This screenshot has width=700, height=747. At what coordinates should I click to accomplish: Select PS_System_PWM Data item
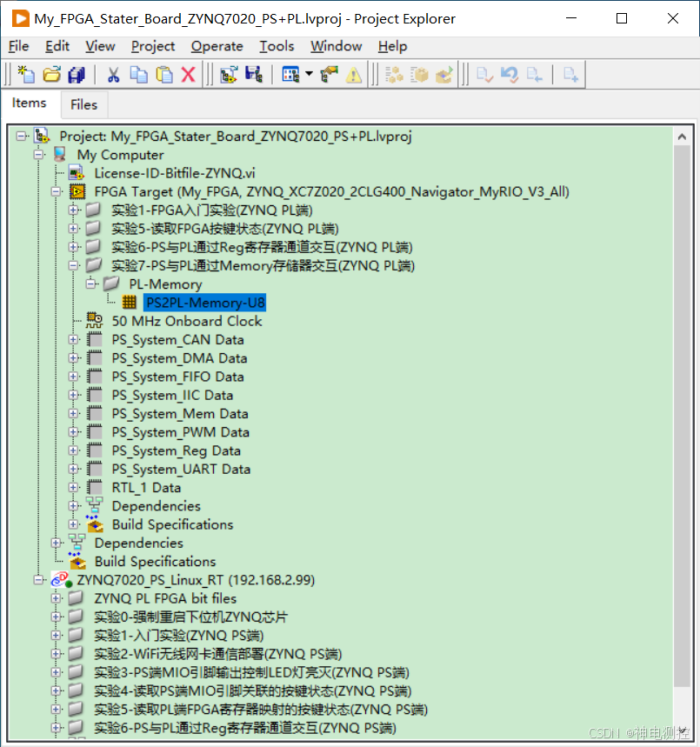click(181, 432)
